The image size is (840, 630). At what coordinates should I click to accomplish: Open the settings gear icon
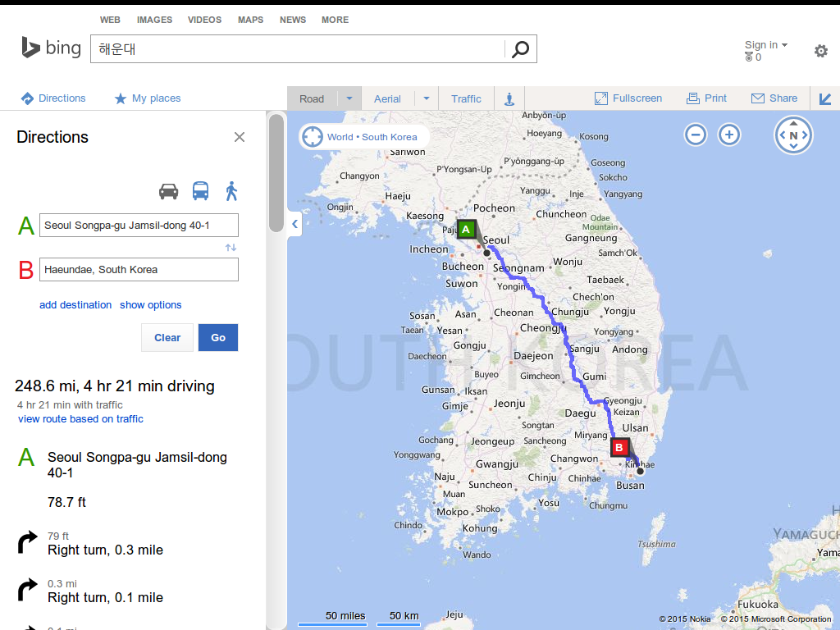(820, 51)
